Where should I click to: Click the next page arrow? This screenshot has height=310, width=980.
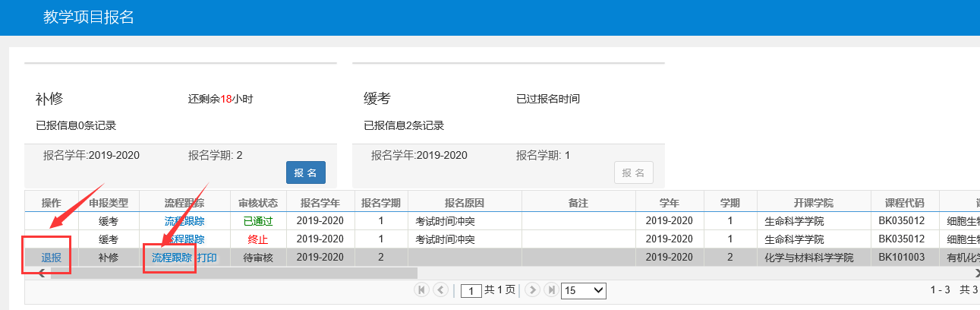(x=533, y=289)
